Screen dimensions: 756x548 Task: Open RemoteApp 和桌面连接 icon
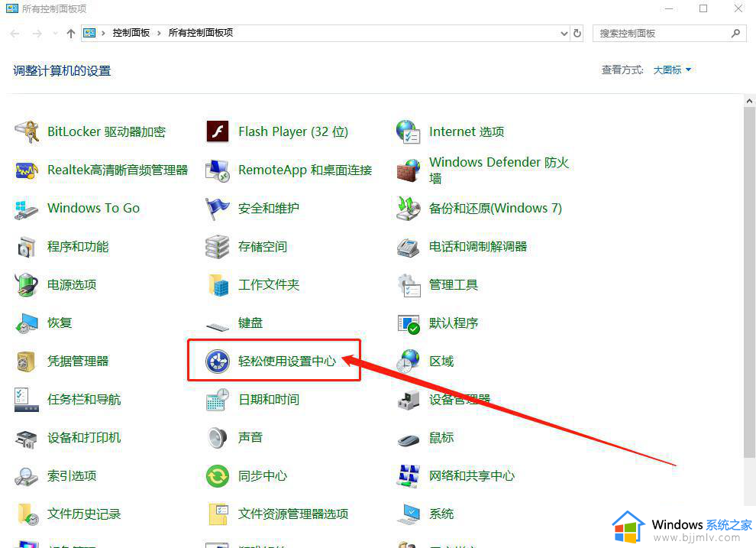[218, 170]
